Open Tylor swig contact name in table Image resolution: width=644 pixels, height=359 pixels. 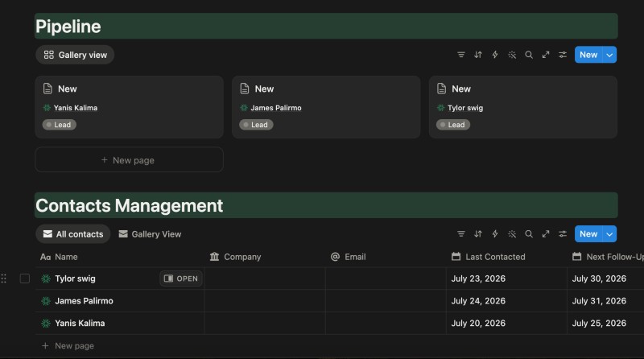coord(75,279)
